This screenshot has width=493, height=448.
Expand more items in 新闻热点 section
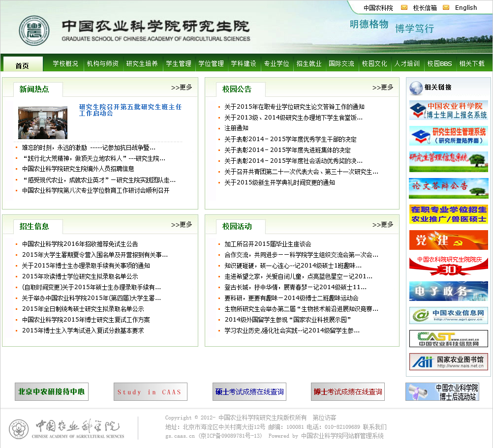182,88
